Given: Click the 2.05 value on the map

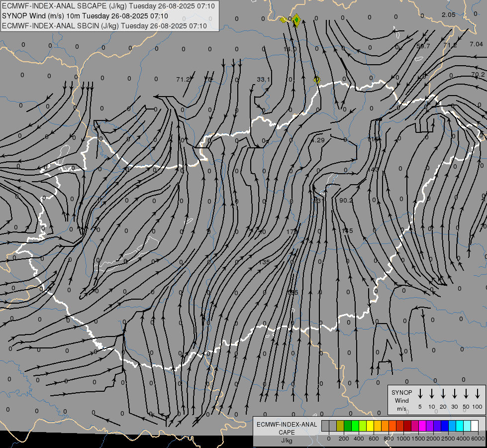Looking at the screenshot, I should point(449,15).
